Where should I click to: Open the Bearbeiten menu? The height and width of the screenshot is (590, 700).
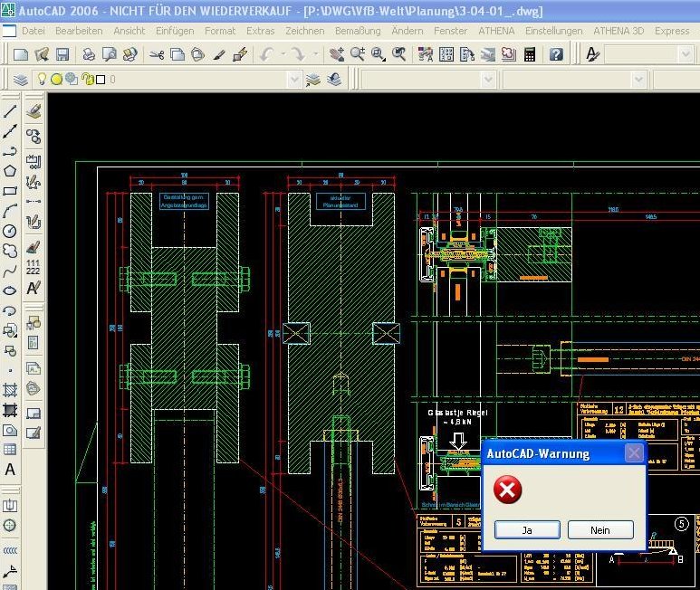pos(79,31)
